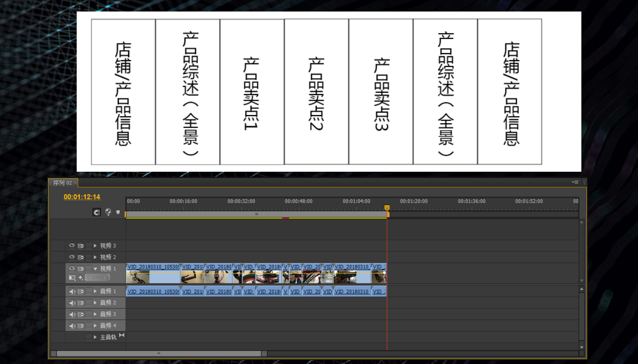Toggle track lock box on 音频 4
The image size is (638, 364).
coord(89,326)
